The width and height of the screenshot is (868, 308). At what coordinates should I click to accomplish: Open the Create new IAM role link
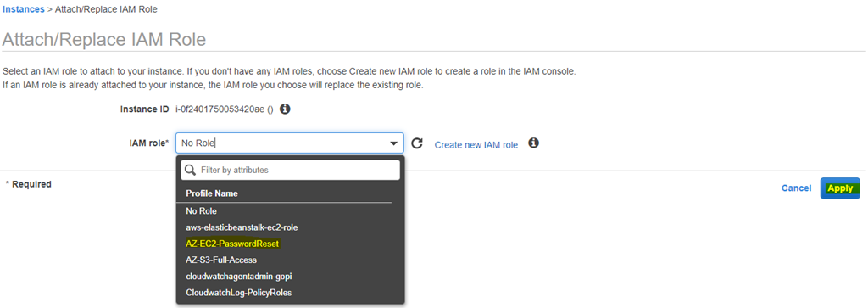(476, 145)
